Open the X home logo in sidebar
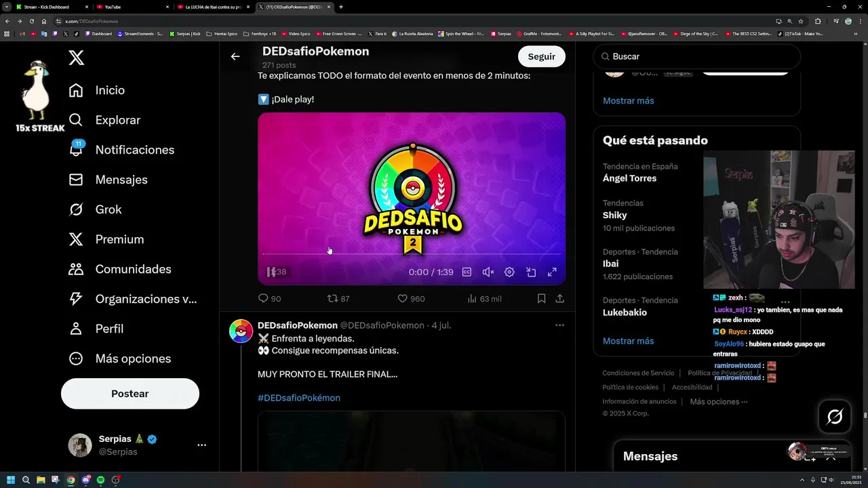This screenshot has width=868, height=488. [77, 58]
